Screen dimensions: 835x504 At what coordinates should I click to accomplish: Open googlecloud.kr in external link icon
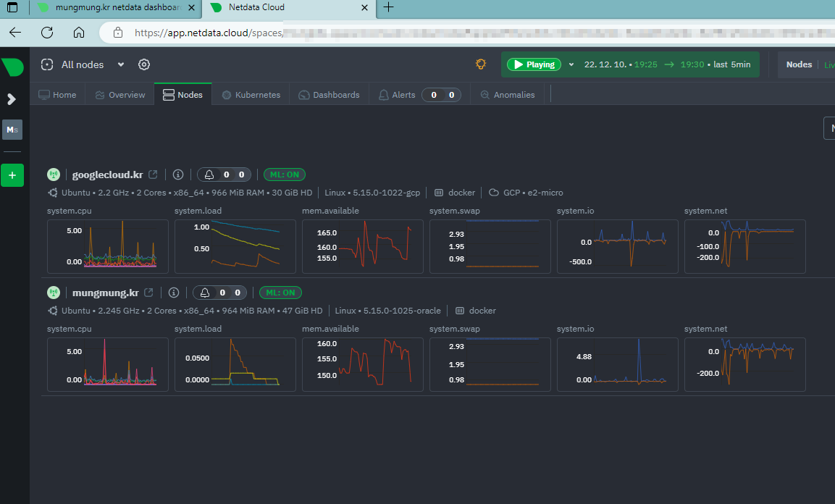coord(153,174)
